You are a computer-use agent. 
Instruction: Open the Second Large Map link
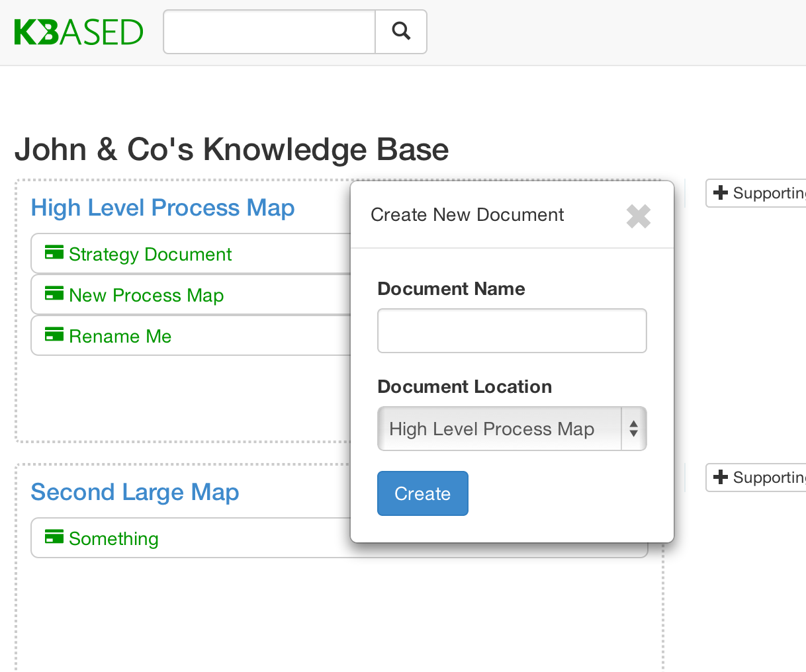[135, 492]
